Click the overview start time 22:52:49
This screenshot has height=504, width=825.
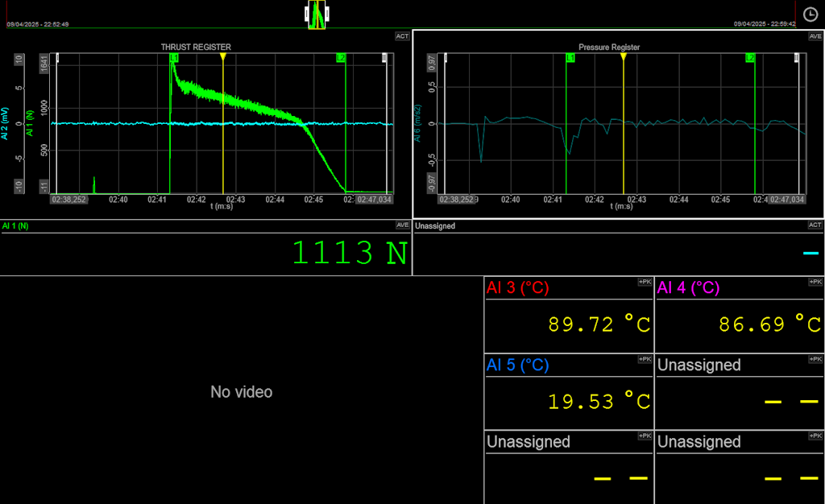tap(37, 24)
